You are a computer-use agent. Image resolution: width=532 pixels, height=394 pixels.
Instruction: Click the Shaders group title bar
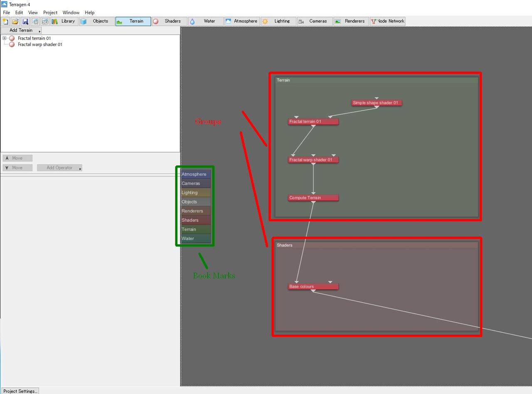tap(377, 245)
